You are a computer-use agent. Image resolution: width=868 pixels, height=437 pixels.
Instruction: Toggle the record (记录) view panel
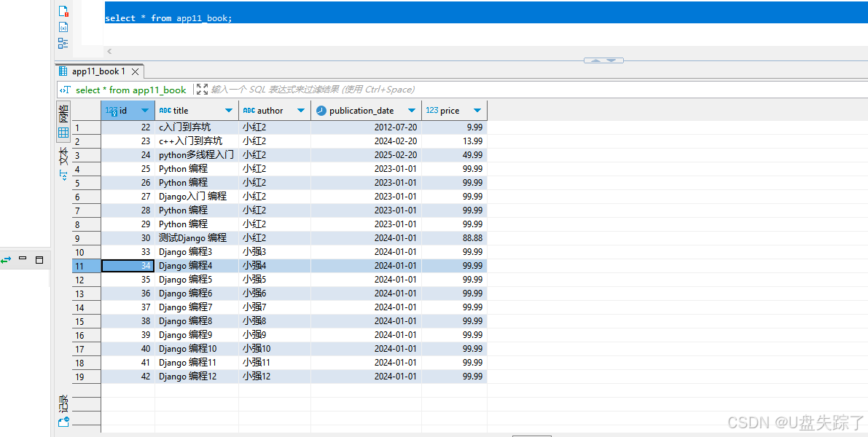63,403
